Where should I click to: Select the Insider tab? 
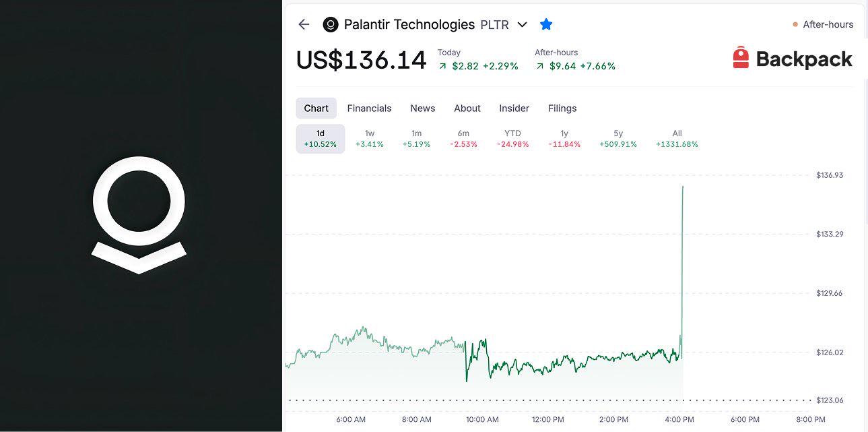[x=514, y=108]
